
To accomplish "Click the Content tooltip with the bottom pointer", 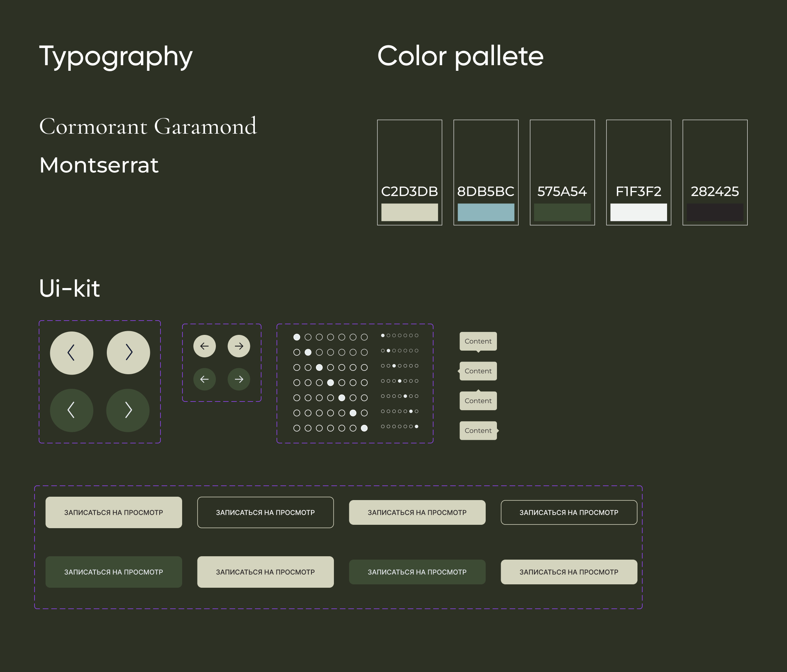I will click(478, 341).
